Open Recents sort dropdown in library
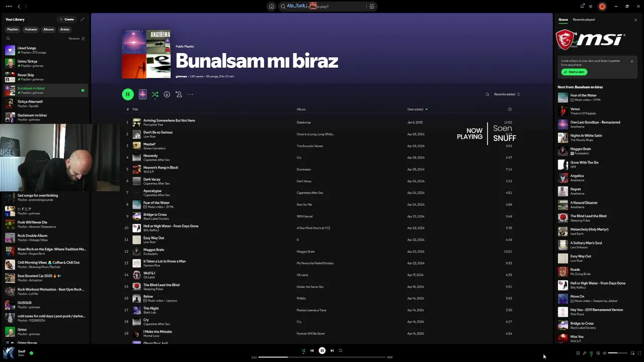Image resolution: width=644 pixels, height=362 pixels. coord(76,38)
